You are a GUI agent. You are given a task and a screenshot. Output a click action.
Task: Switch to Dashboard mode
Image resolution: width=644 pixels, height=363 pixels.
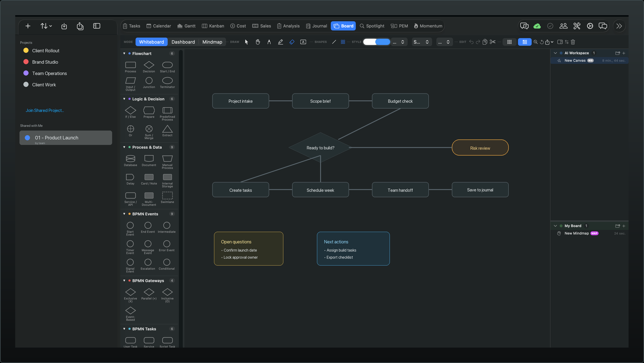[183, 42]
